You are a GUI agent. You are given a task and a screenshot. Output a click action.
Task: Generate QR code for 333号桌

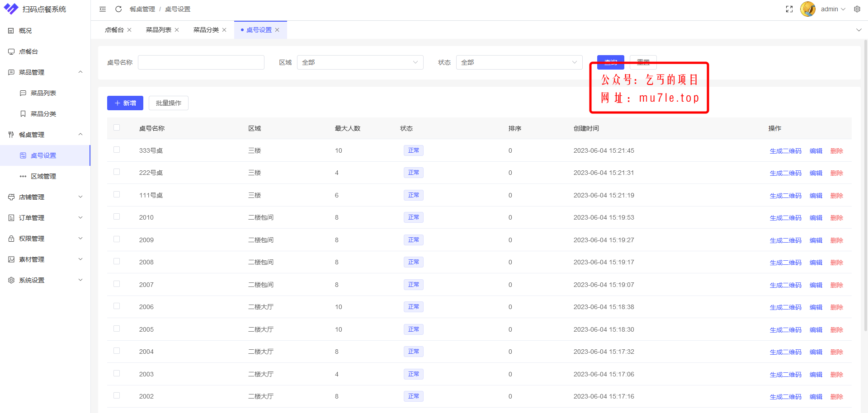pos(786,151)
